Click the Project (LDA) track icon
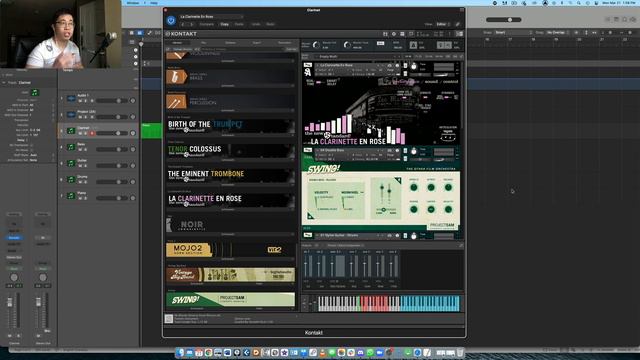The width and height of the screenshot is (640, 360). 71,115
